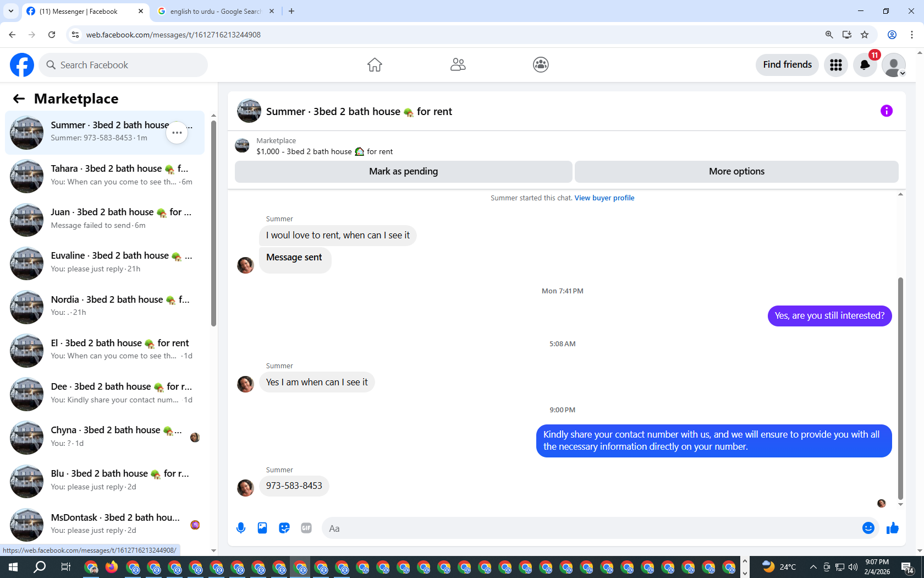The width and height of the screenshot is (924, 578).
Task: Click the 973-583-8453 message bubble
Action: click(294, 486)
